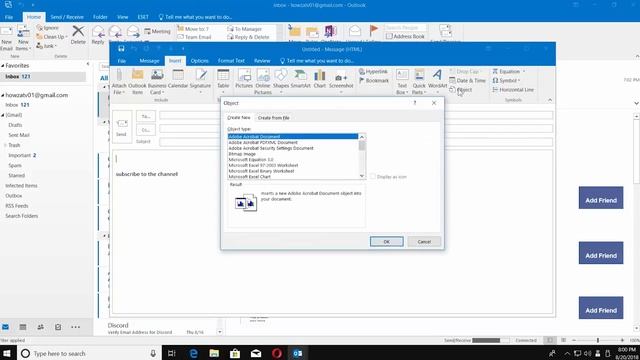Select Bitmap Image object type
The width and height of the screenshot is (640, 360).
pos(293,154)
